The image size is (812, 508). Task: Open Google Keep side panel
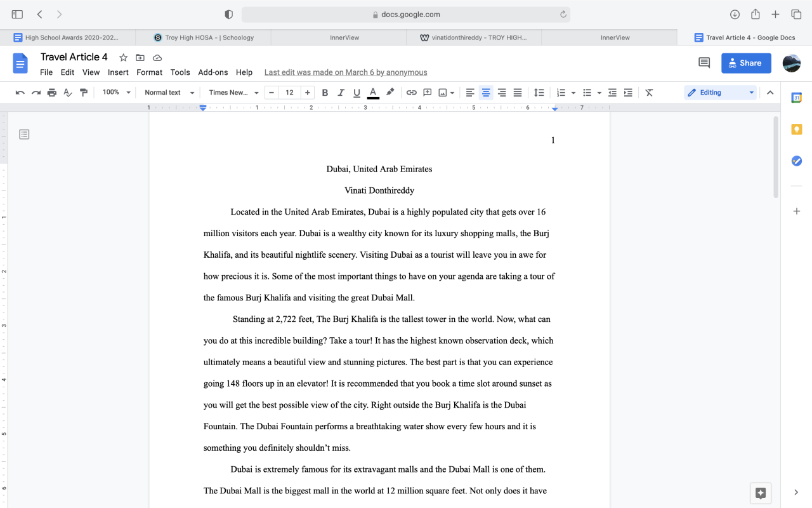797,130
